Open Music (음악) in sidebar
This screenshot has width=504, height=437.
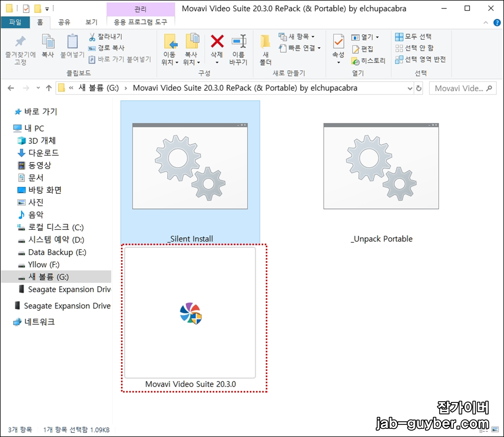coord(31,215)
